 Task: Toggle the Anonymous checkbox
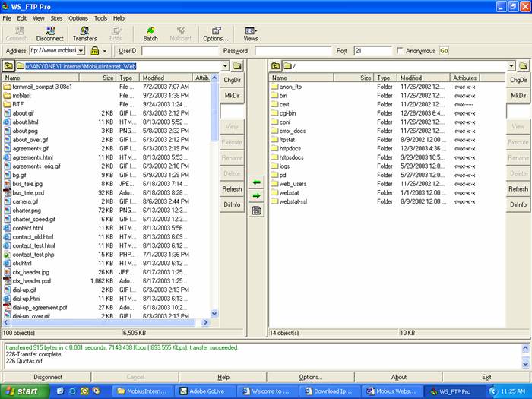pos(400,51)
